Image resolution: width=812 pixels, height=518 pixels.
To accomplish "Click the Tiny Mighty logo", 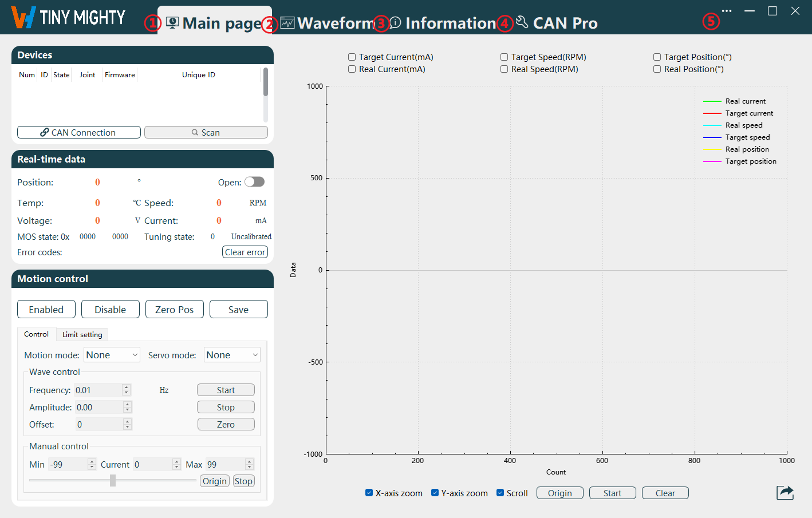I will tap(68, 18).
